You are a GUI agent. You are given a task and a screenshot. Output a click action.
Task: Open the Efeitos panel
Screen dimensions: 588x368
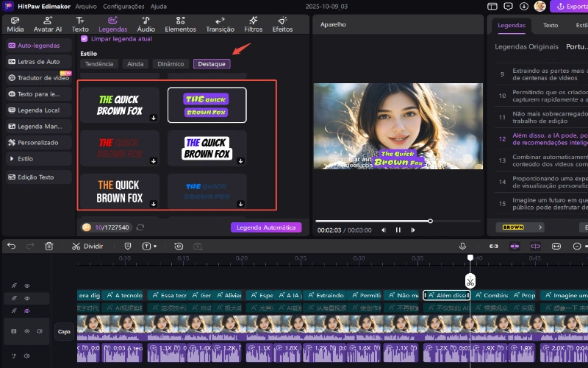pyautogui.click(x=282, y=24)
